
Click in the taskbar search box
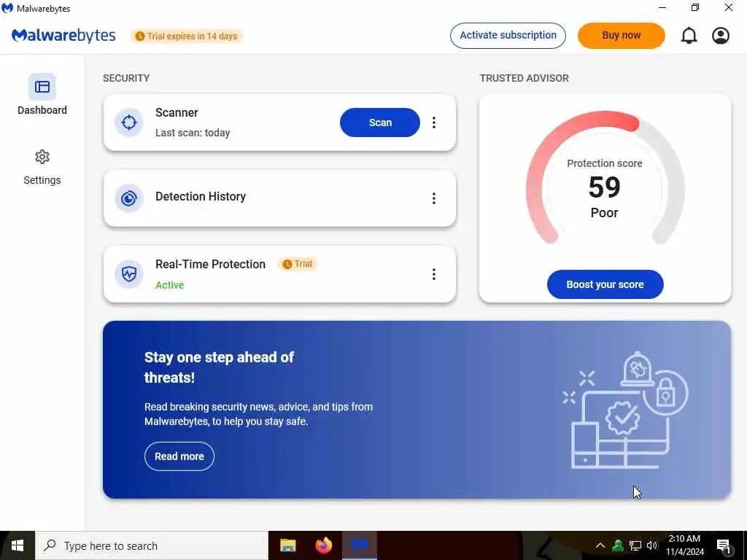click(x=152, y=545)
